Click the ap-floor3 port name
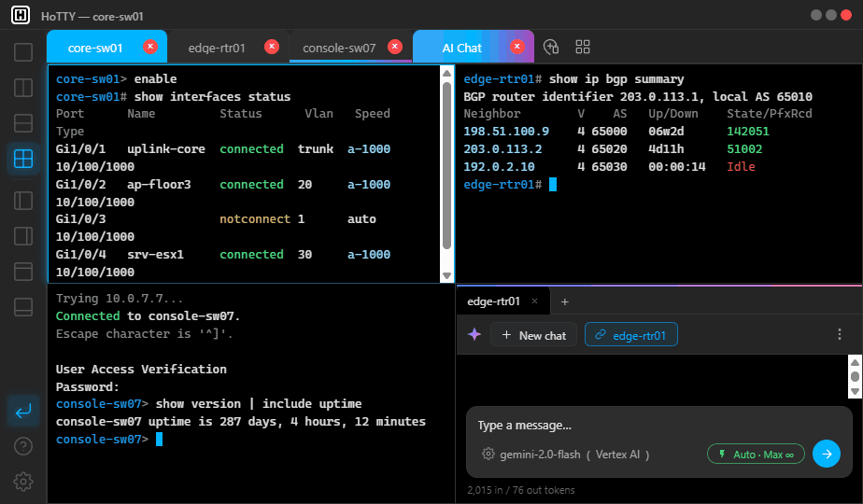Image resolution: width=863 pixels, height=504 pixels. click(159, 184)
